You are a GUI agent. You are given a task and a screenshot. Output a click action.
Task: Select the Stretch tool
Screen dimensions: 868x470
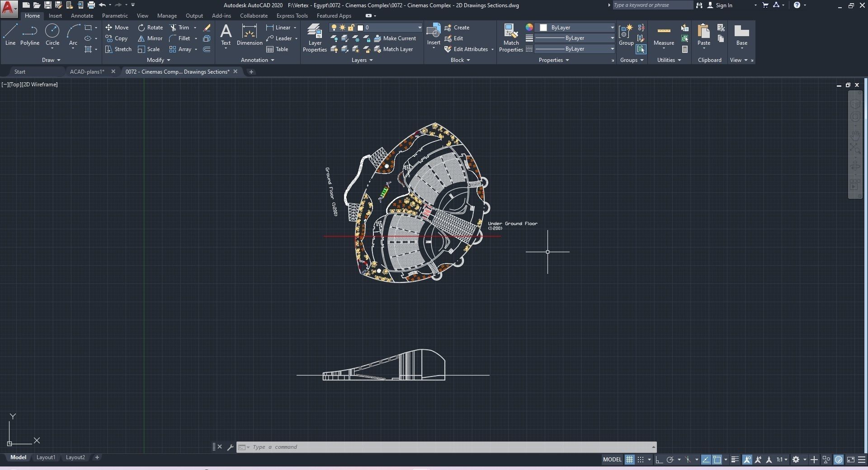click(x=118, y=49)
